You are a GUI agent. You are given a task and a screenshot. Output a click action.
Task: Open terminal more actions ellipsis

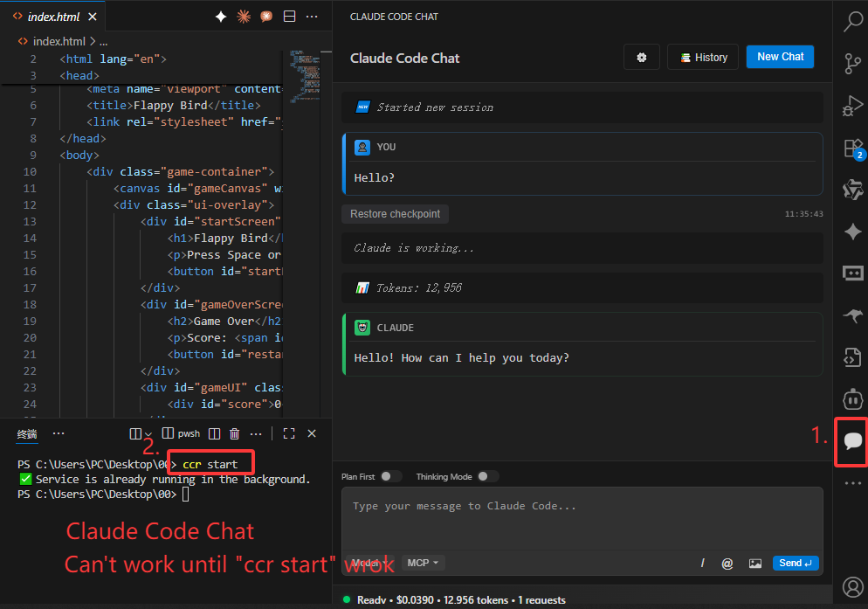pyautogui.click(x=256, y=433)
